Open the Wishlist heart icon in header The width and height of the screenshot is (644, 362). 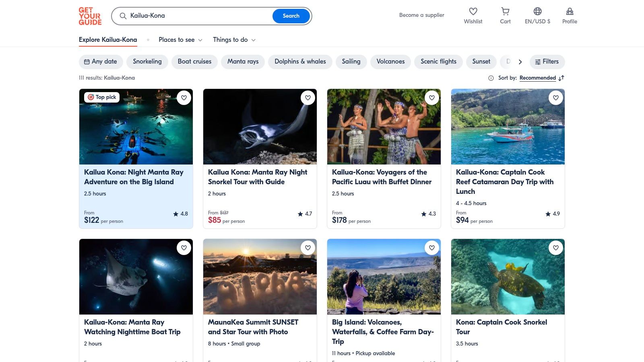(x=473, y=12)
